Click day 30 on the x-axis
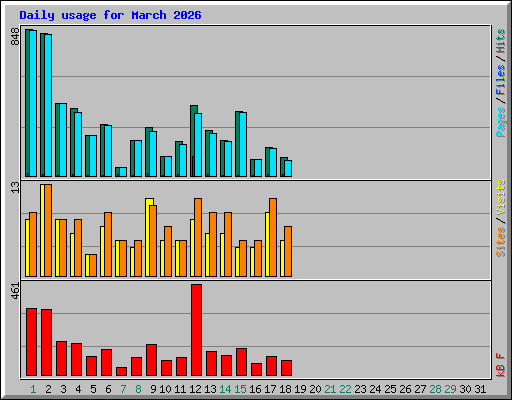Screen dimensions: 512x400 (465, 389)
